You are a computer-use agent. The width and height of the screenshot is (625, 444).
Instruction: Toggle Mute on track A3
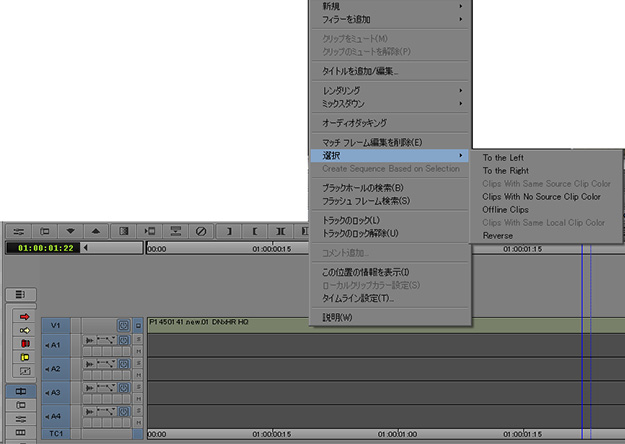(x=138, y=399)
